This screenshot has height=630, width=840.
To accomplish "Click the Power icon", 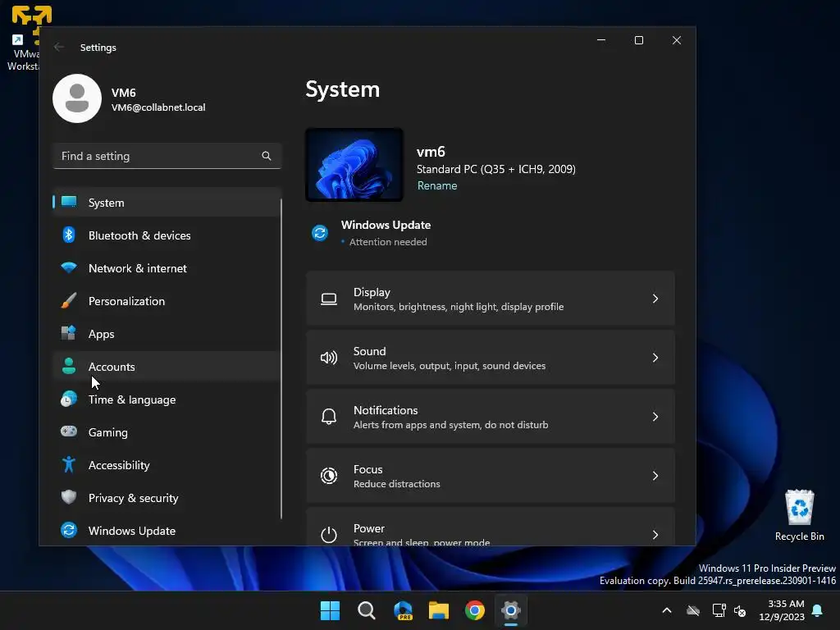I will click(329, 535).
